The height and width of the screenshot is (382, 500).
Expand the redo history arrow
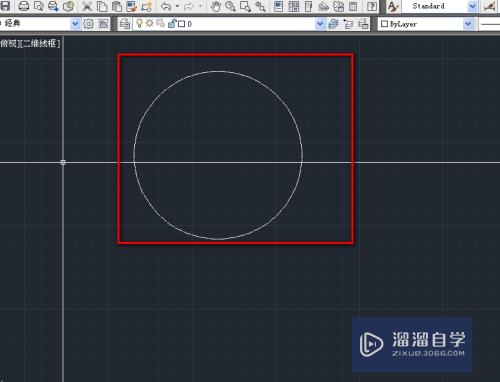[200, 6]
